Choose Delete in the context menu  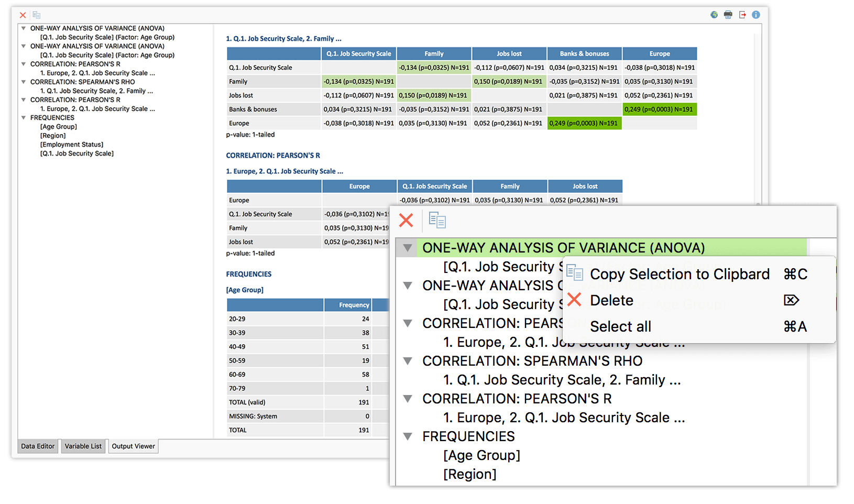pyautogui.click(x=611, y=300)
